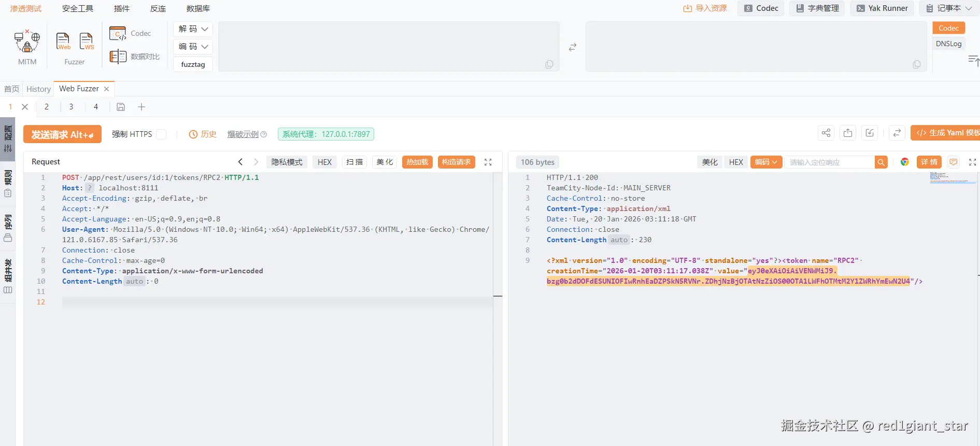Switch to the 首页 home tab
The image size is (980, 446).
[x=11, y=89]
